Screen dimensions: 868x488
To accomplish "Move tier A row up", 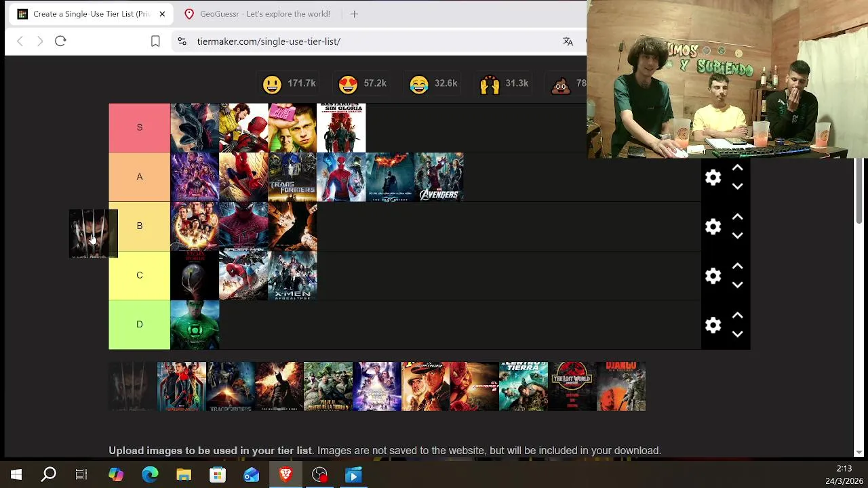I will point(737,168).
